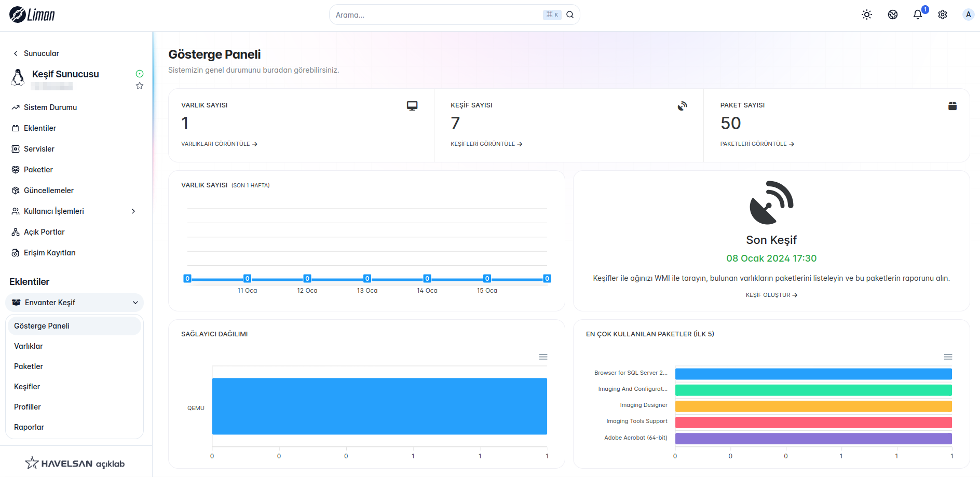Click the search magnifier icon
This screenshot has width=980, height=477.
pyautogui.click(x=570, y=15)
